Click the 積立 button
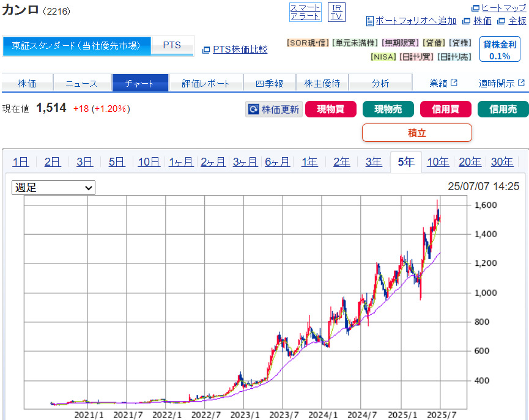This screenshot has width=529, height=420. [x=417, y=133]
